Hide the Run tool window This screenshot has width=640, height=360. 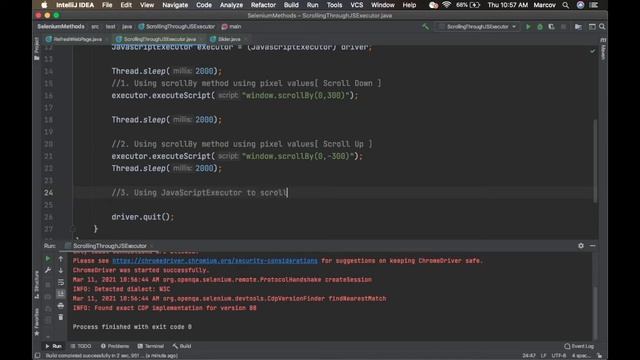(593, 246)
